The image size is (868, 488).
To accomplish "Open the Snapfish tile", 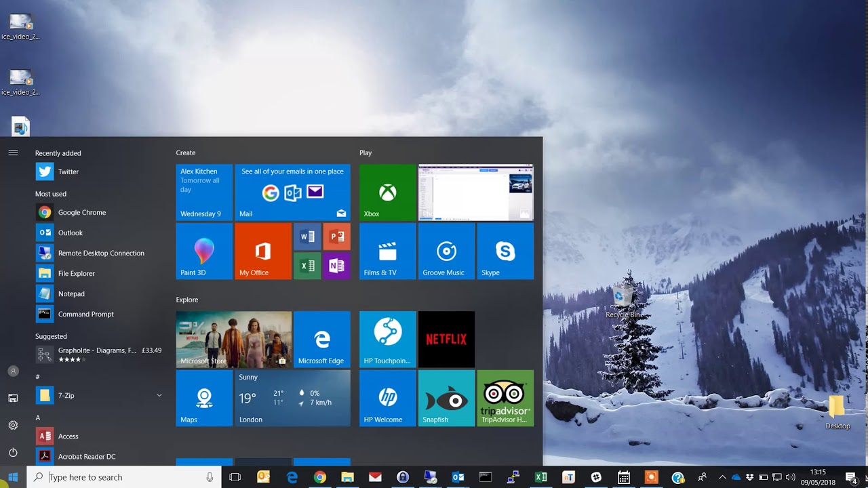I will pos(446,399).
